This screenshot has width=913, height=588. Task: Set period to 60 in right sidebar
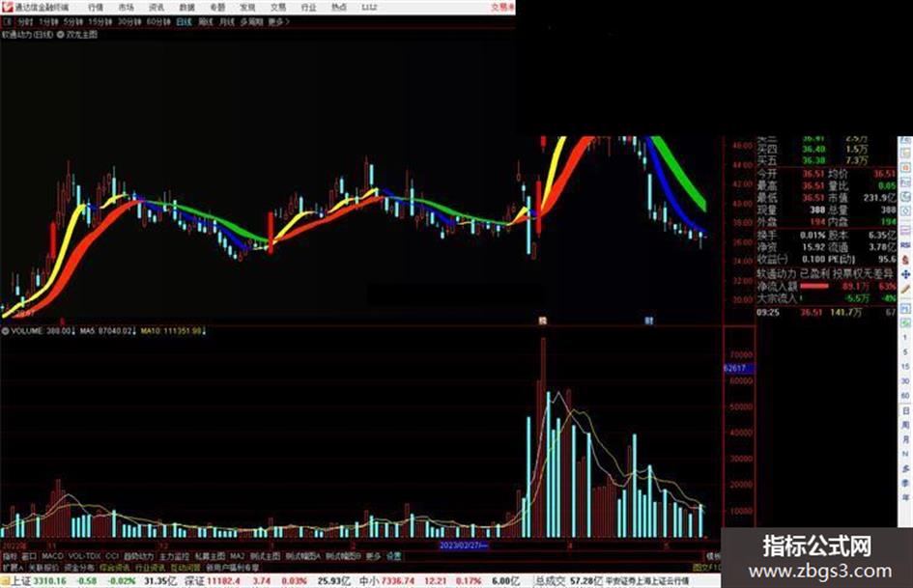click(x=905, y=396)
